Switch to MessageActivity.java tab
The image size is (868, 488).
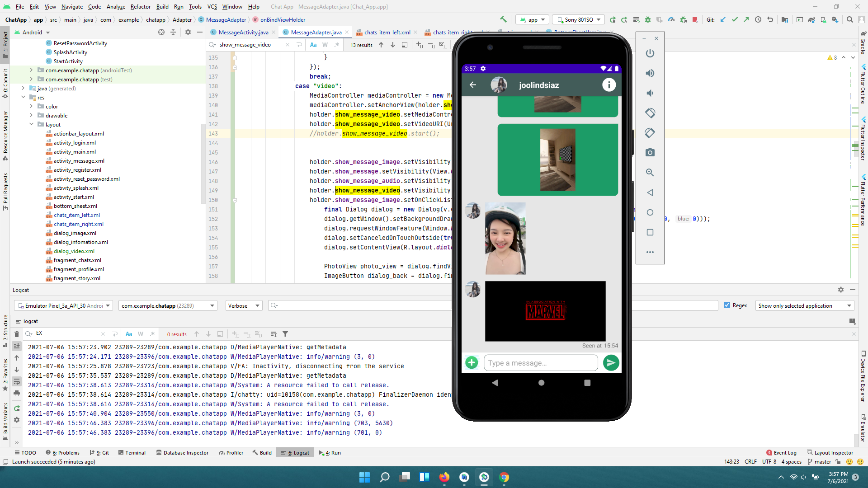243,32
